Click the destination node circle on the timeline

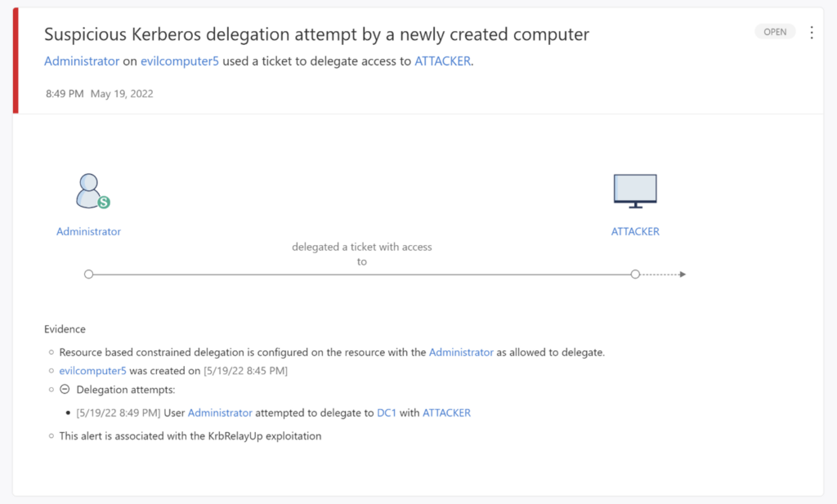636,274
